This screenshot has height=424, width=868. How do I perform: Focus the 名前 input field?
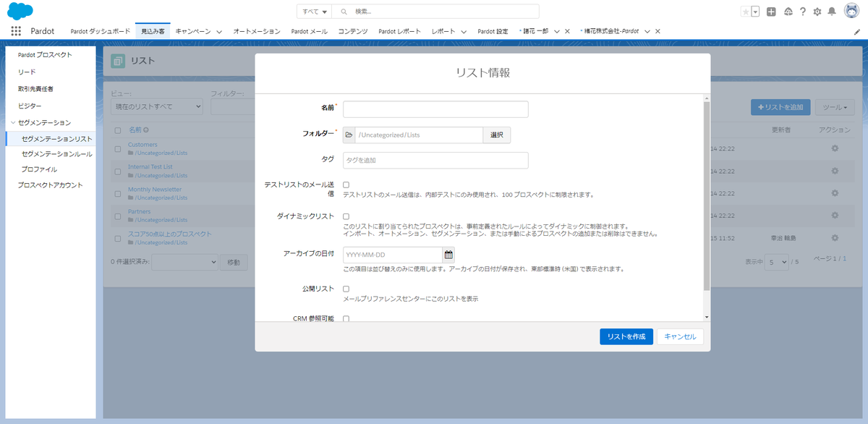pyautogui.click(x=435, y=109)
